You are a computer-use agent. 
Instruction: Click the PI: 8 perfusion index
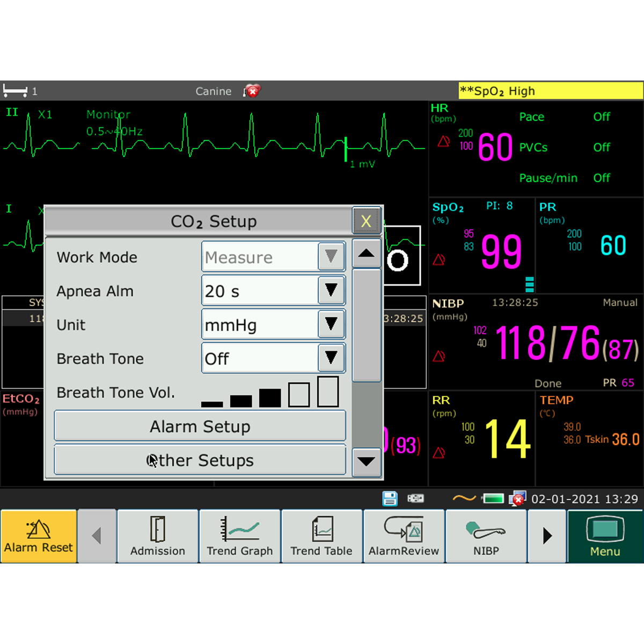(x=500, y=206)
